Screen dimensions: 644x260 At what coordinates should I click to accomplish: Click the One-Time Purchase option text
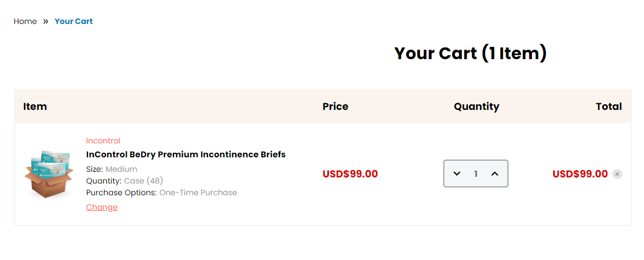point(198,192)
